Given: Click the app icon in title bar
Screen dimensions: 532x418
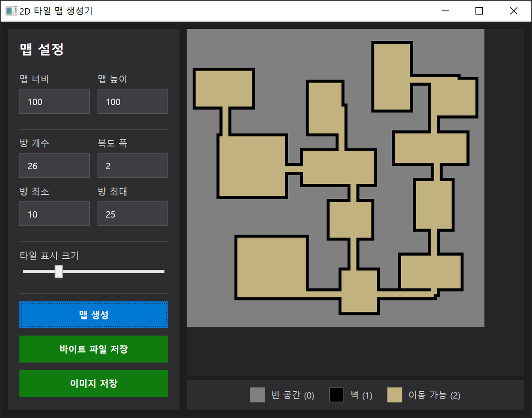Looking at the screenshot, I should pyautogui.click(x=11, y=11).
